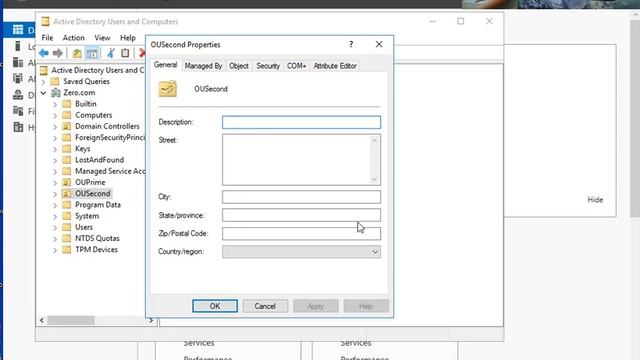Click the tree pane horizontal scrollbar thumb
The height and width of the screenshot is (360, 640).
[x=71, y=320]
